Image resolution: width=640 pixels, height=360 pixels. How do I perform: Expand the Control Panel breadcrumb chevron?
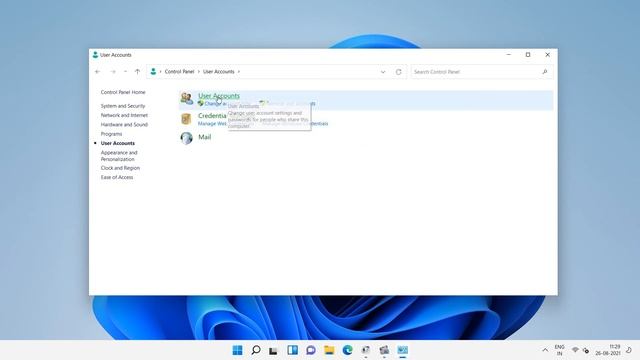pos(199,71)
